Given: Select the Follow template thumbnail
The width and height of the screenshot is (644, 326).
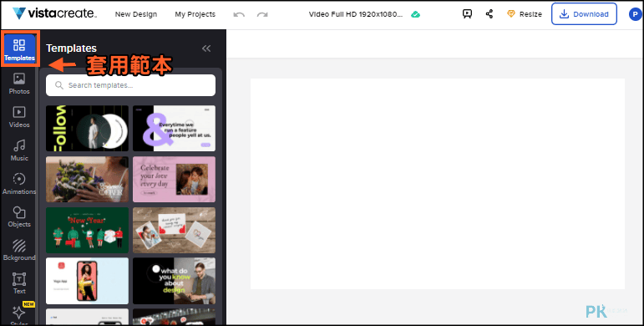Looking at the screenshot, I should (87, 128).
